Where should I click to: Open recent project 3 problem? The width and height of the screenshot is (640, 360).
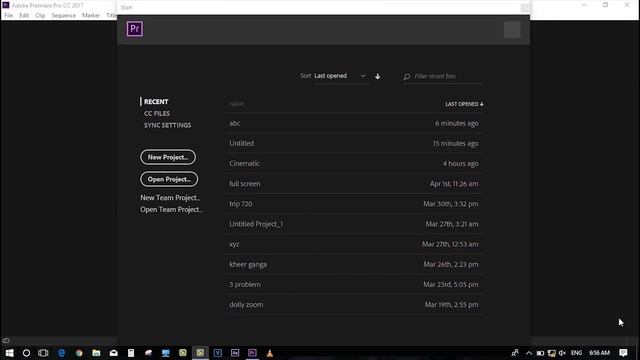point(353,284)
